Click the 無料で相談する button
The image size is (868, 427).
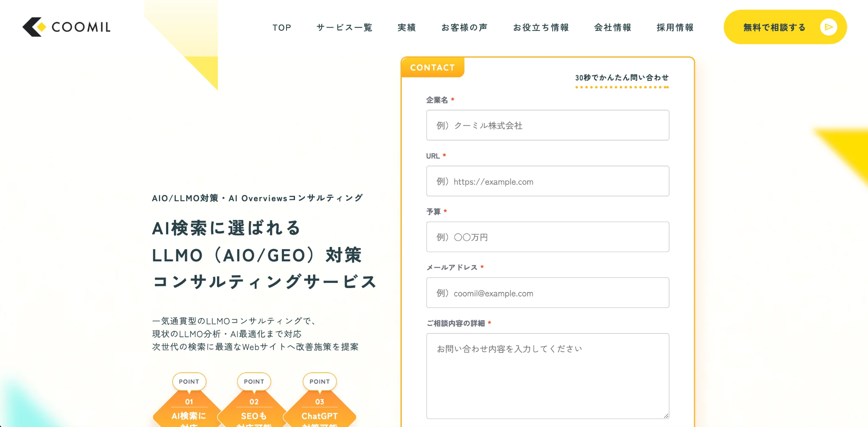[785, 27]
